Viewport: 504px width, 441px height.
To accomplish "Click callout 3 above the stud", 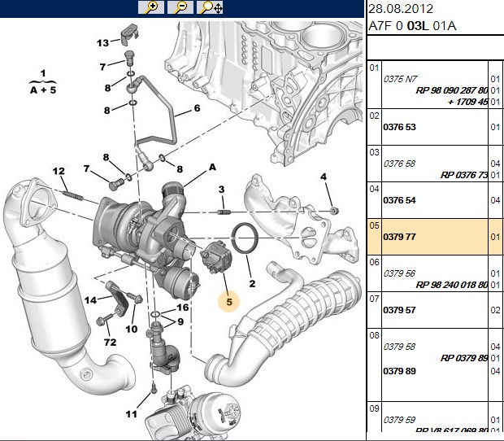I will click(x=221, y=190).
